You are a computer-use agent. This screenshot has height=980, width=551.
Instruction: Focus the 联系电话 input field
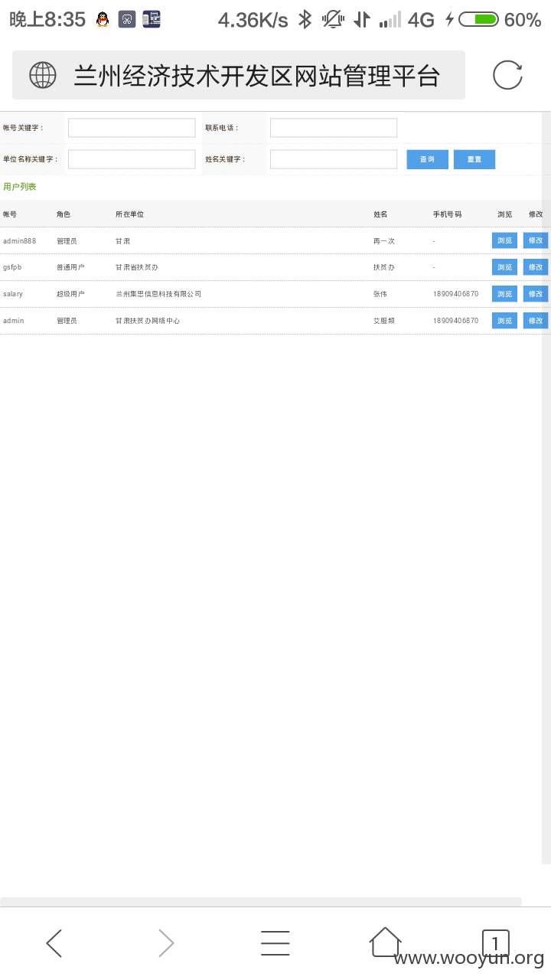[x=334, y=128]
